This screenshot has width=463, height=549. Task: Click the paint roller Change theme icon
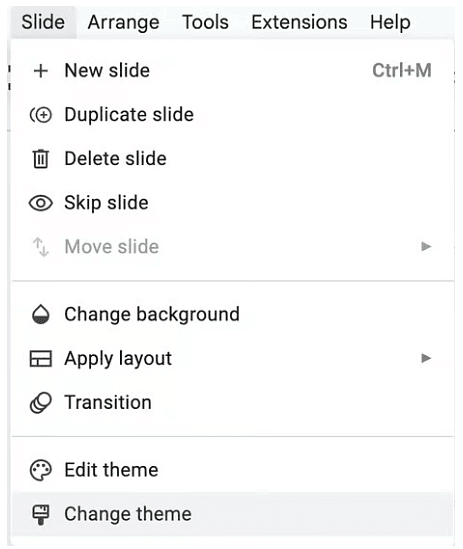[41, 515]
